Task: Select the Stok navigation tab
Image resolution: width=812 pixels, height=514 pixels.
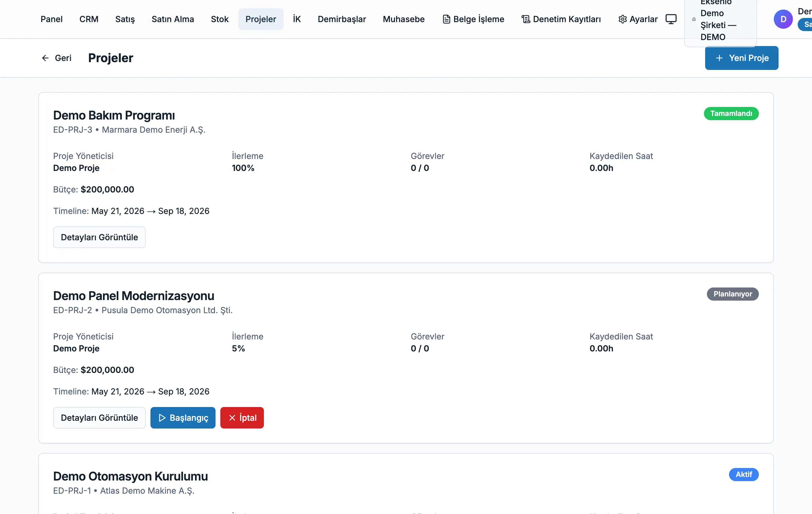Action: pyautogui.click(x=219, y=19)
